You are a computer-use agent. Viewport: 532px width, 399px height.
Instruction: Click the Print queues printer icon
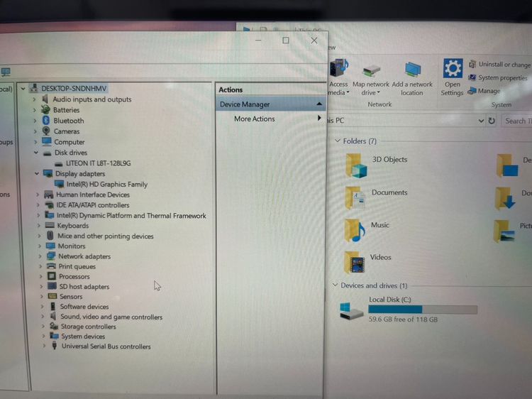tap(51, 266)
